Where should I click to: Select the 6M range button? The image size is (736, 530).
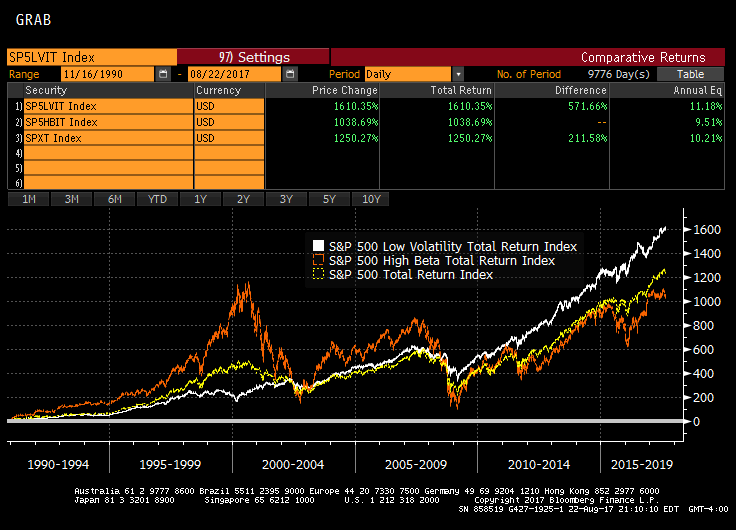pos(115,199)
